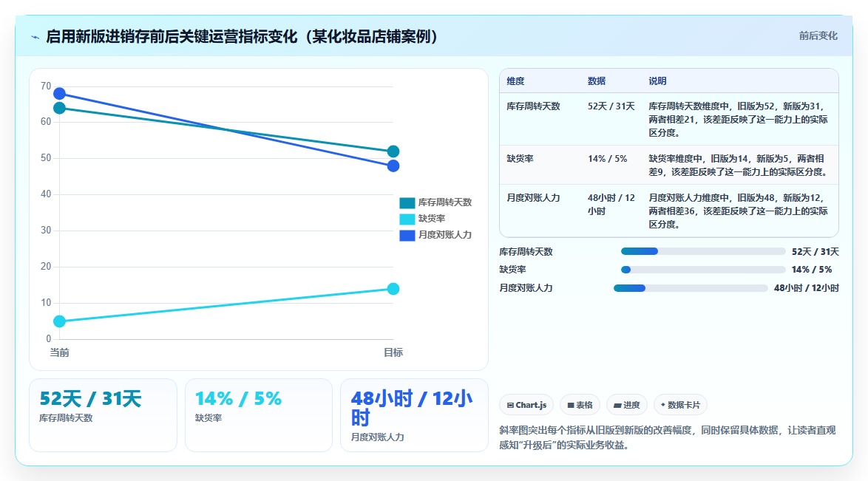Click the 数据卡片 tag icon

pyautogui.click(x=663, y=405)
